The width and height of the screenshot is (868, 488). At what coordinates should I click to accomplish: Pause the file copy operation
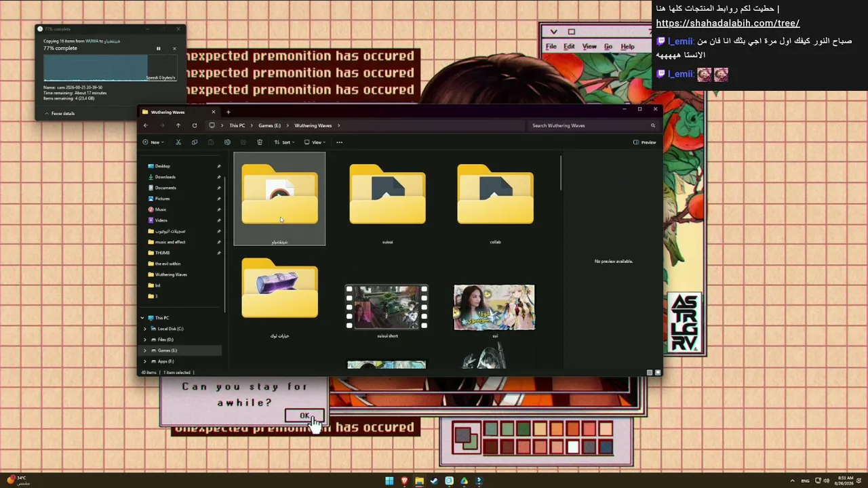[159, 48]
